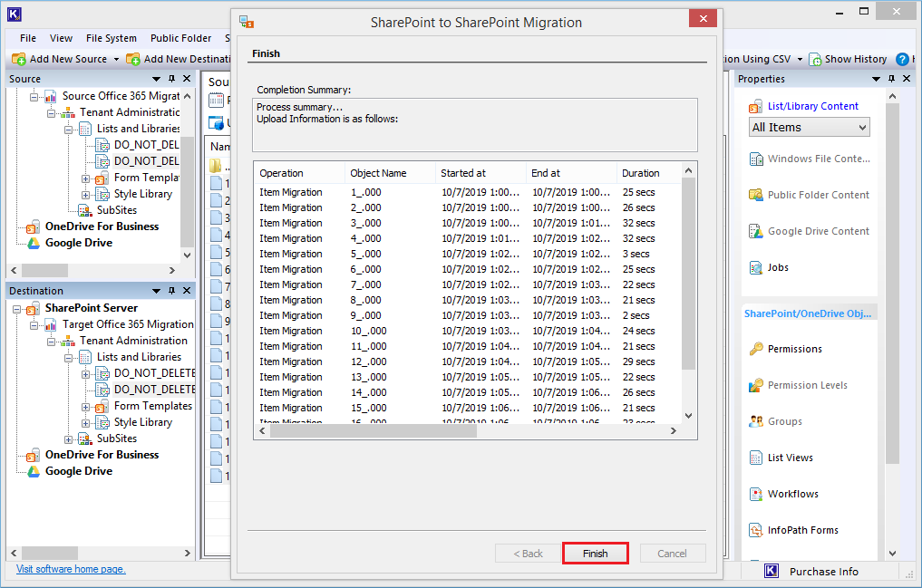Click Source Google Drive icon
This screenshot has width=922, height=588.
point(34,243)
